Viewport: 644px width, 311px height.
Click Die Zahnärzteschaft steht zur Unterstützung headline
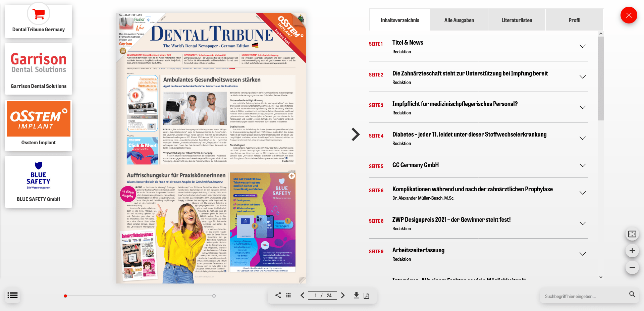(x=470, y=73)
